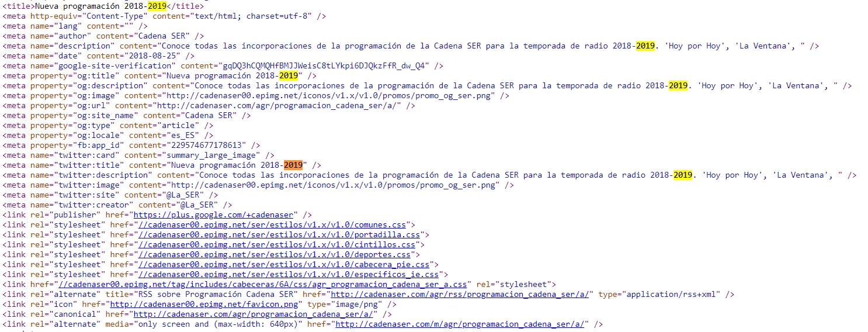Open the mobile /m/agr/ alternate link
The height and width of the screenshot is (332, 868).
pos(459,324)
